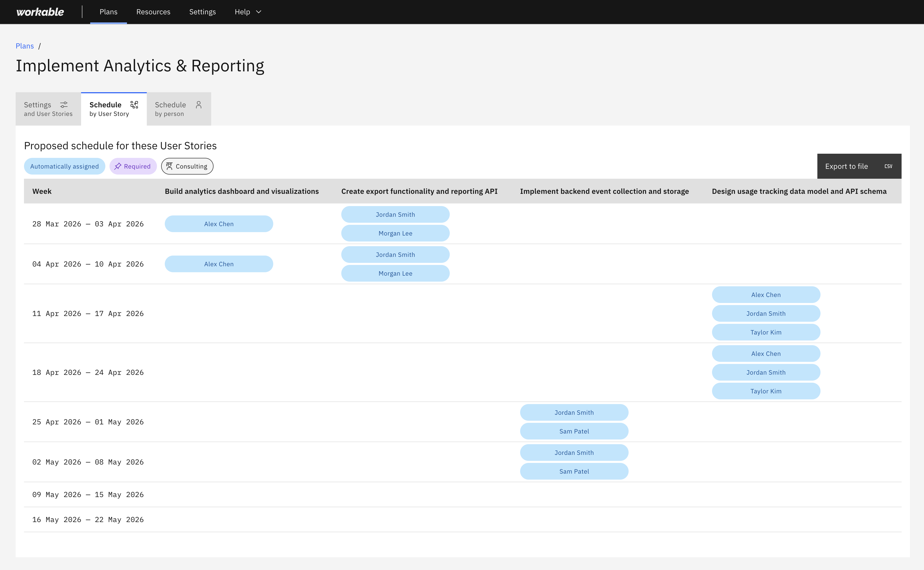Switch to Settings and User Stories tab
This screenshot has width=924, height=570.
pos(48,109)
